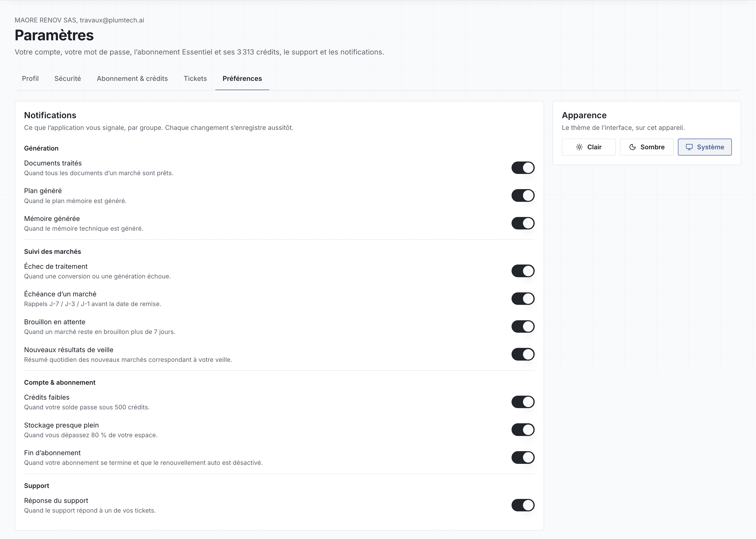Click the moon icon in Sombre button
The width and height of the screenshot is (756, 539).
pyautogui.click(x=632, y=147)
